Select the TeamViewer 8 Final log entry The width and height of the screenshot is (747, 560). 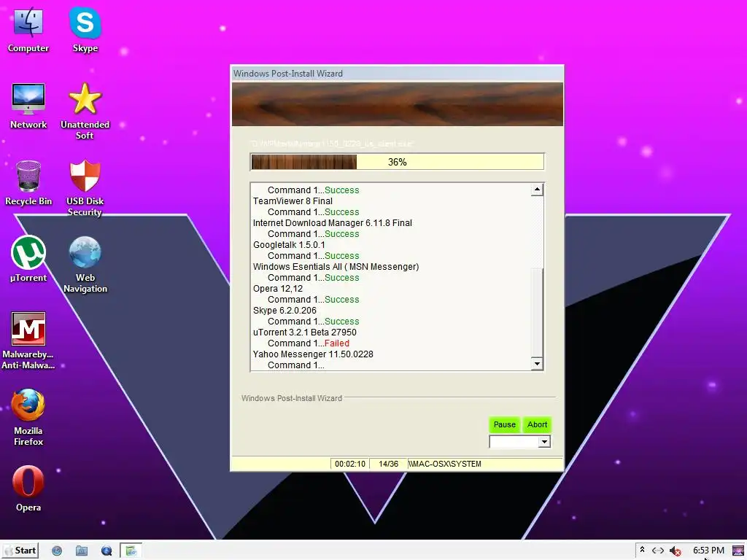pos(293,201)
